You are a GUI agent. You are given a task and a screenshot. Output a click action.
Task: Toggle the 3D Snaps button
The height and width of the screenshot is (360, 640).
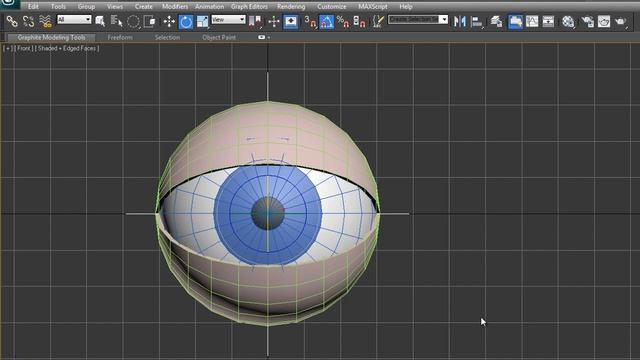(x=310, y=21)
